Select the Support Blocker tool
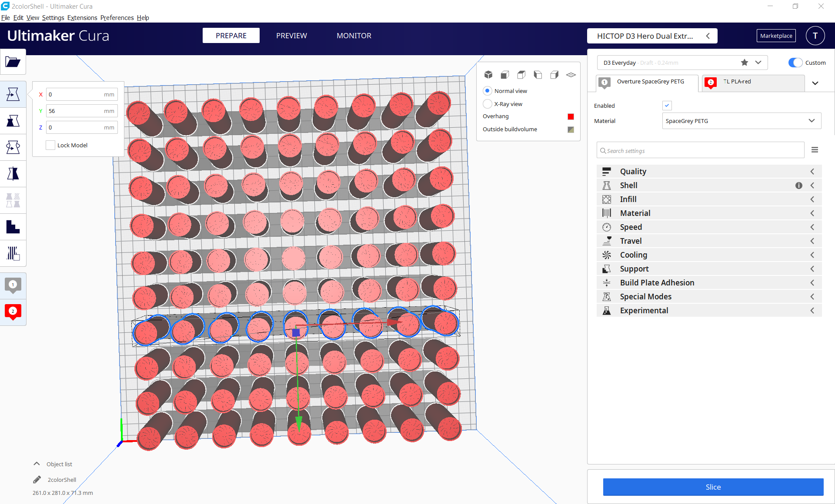 coord(13,226)
